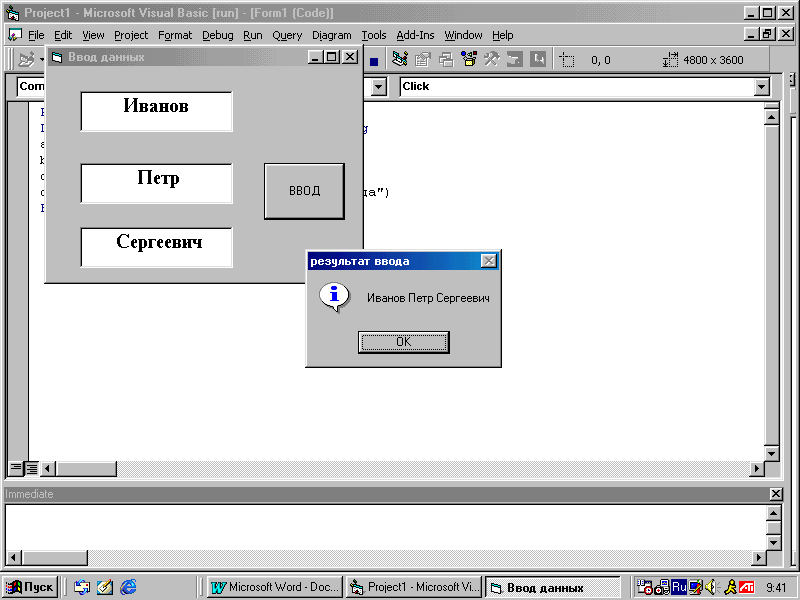Click the Add Project icon on toolbar
This screenshot has height=600, width=800.
coord(27,60)
